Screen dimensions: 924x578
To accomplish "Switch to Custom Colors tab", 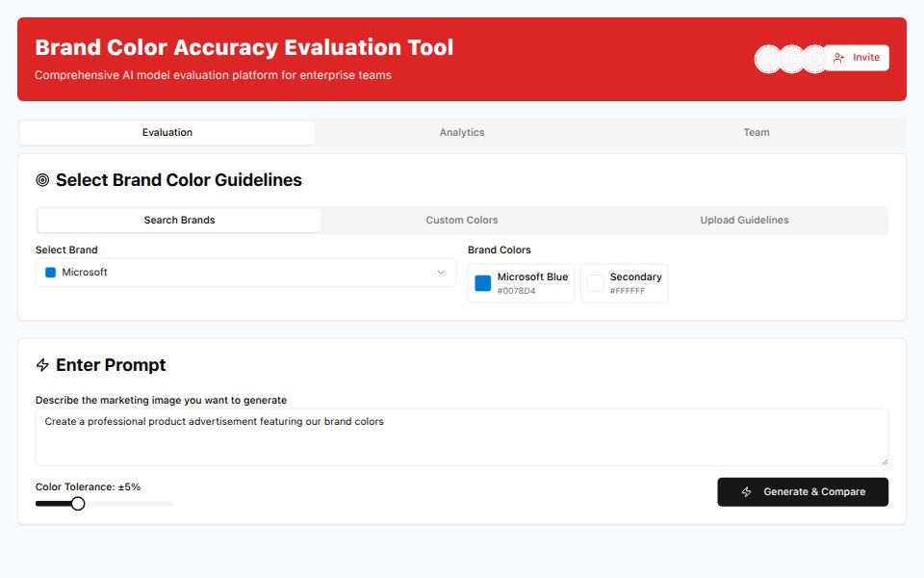I will coord(462,221).
